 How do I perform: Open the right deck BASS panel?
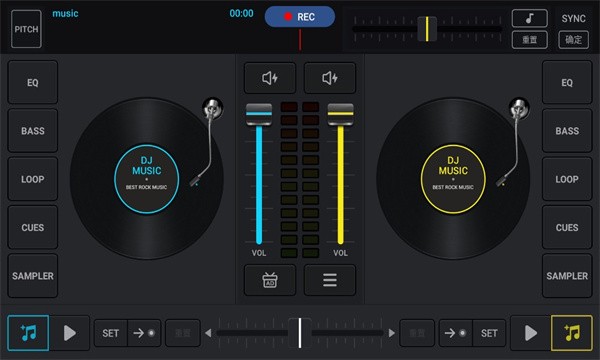pos(567,130)
